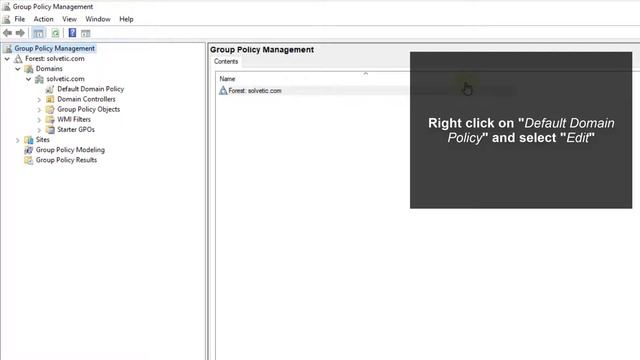Screen dimensions: 640x360
Task: Collapse the Forest: solvetic.com node
Action: tap(7, 59)
